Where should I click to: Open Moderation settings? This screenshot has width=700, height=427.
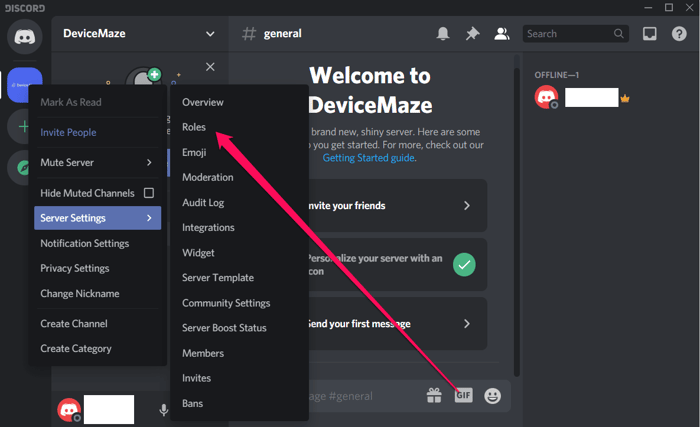[239, 177]
